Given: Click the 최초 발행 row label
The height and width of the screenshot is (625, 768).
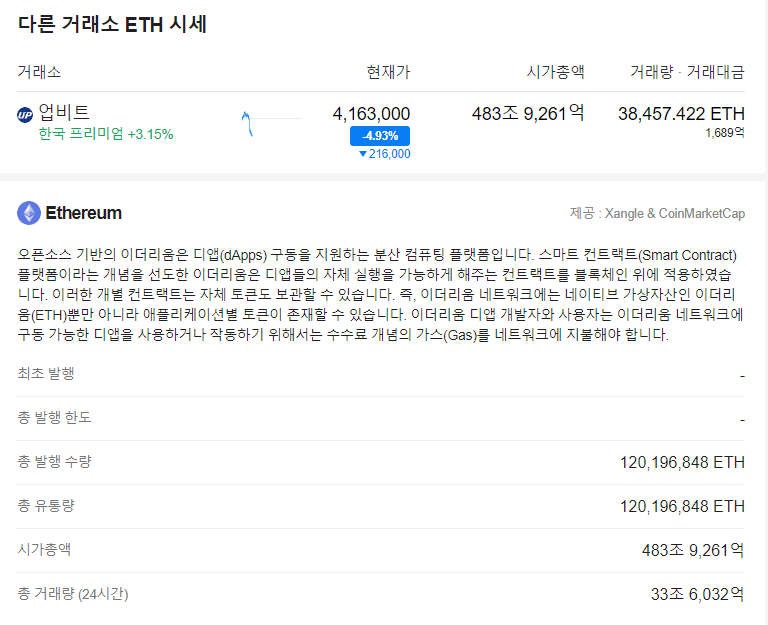Looking at the screenshot, I should 46,373.
